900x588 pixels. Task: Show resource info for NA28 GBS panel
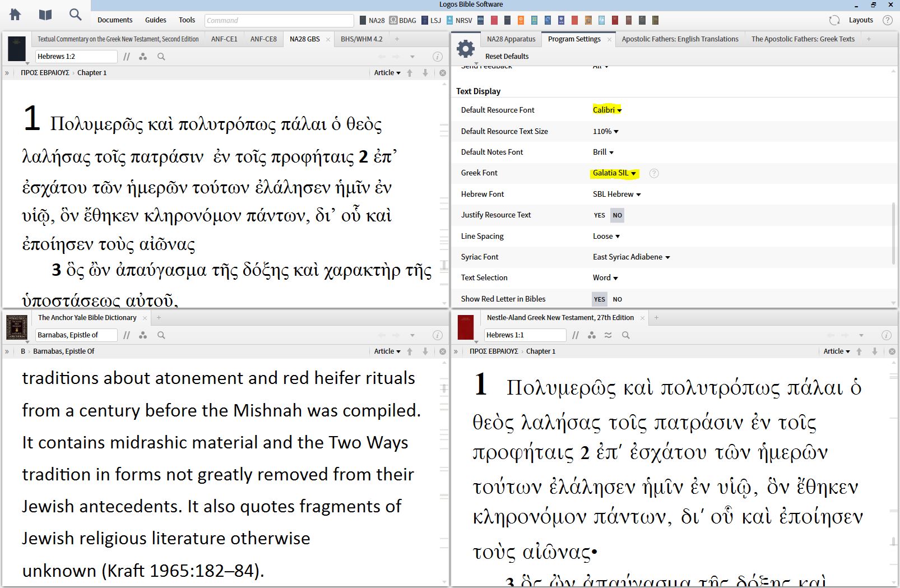tap(438, 57)
